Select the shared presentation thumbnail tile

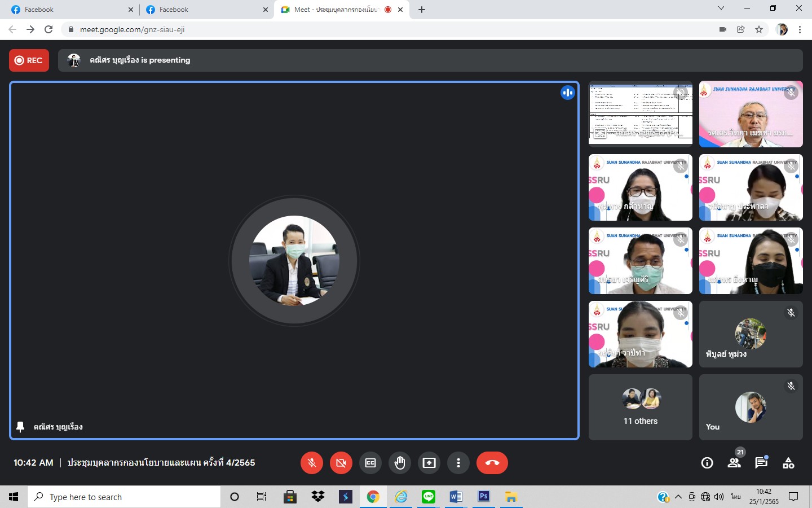(x=640, y=113)
